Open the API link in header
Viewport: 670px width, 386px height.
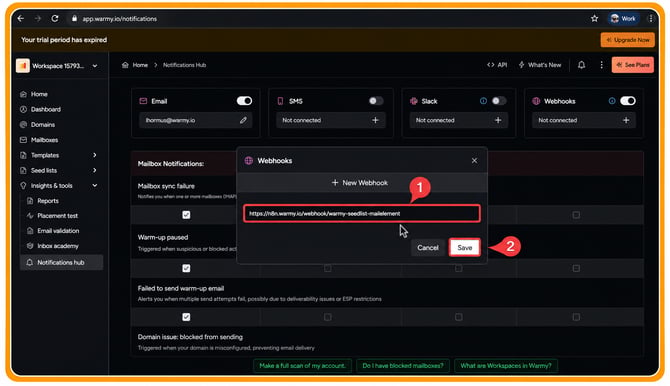coord(497,65)
